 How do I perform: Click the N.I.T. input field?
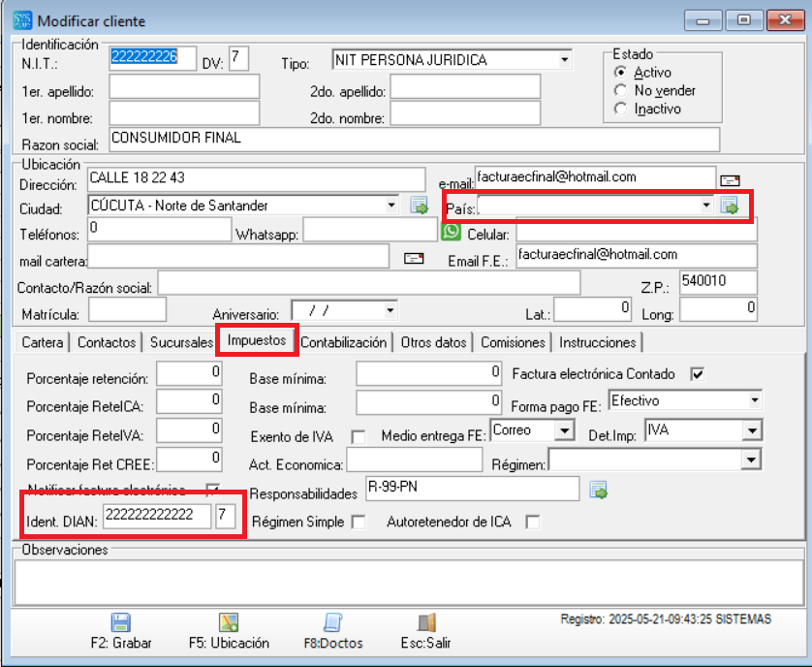click(x=152, y=58)
